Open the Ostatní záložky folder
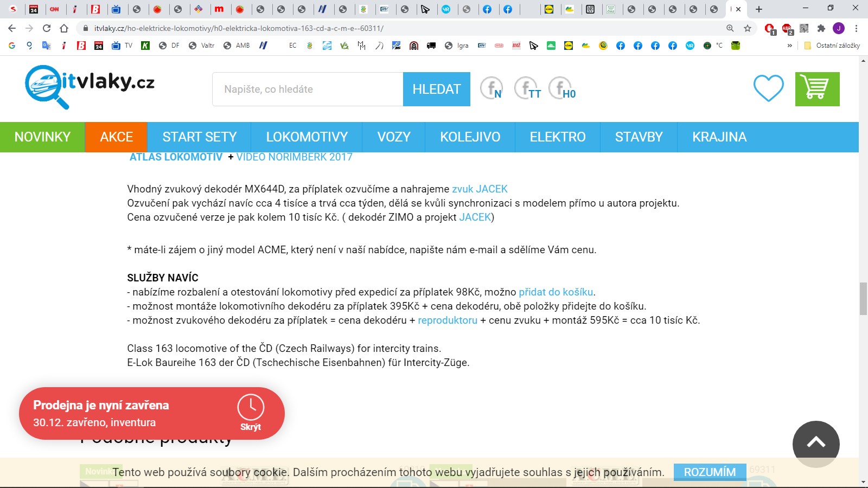The image size is (868, 488). 832,46
